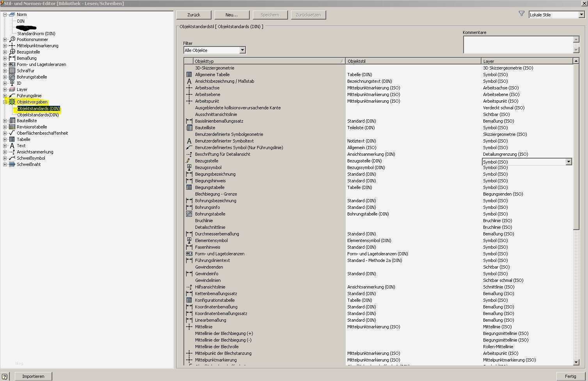Viewport: 588px width, 381px height.
Task: Sort by Objekttyp column header
Action: 268,61
